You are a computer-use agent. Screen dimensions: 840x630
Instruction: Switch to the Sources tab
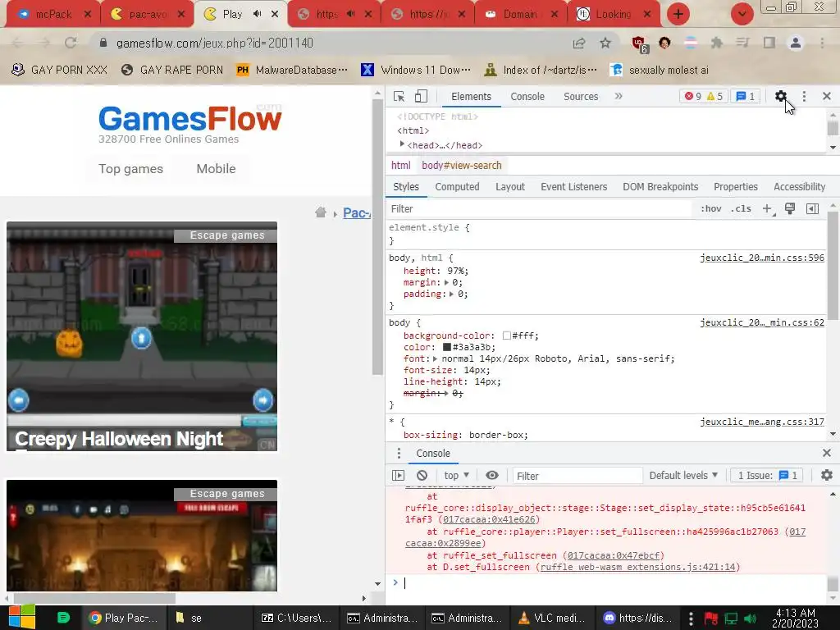coord(581,97)
